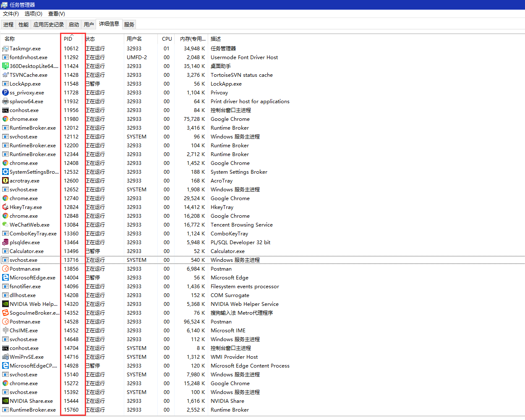Sort by the 状态 column header
Screen dimensions: 525x420
[104, 39]
